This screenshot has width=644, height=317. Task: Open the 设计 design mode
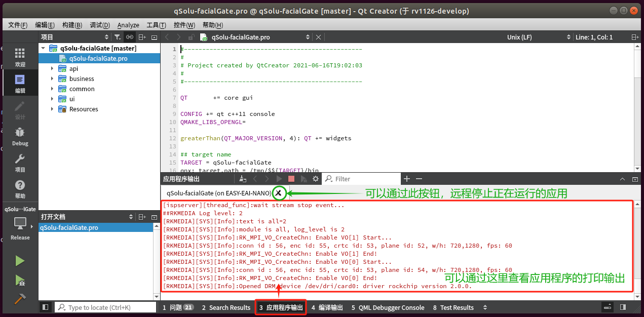pos(20,110)
